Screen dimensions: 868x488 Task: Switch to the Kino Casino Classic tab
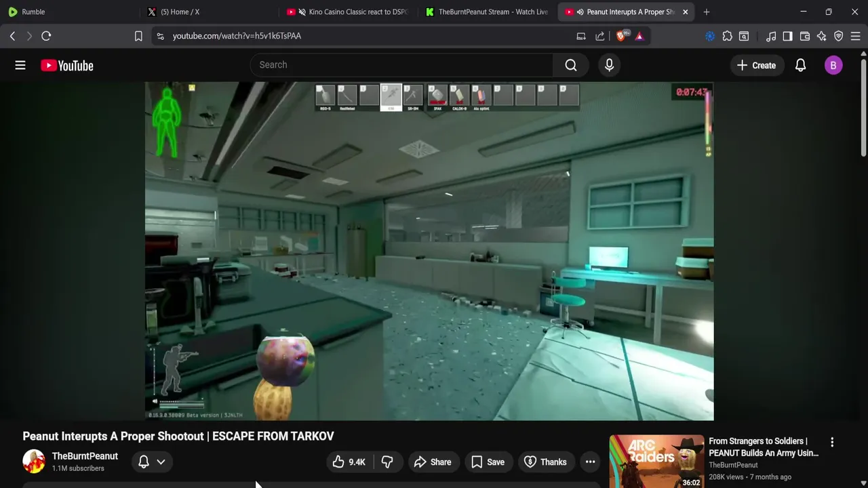[347, 12]
